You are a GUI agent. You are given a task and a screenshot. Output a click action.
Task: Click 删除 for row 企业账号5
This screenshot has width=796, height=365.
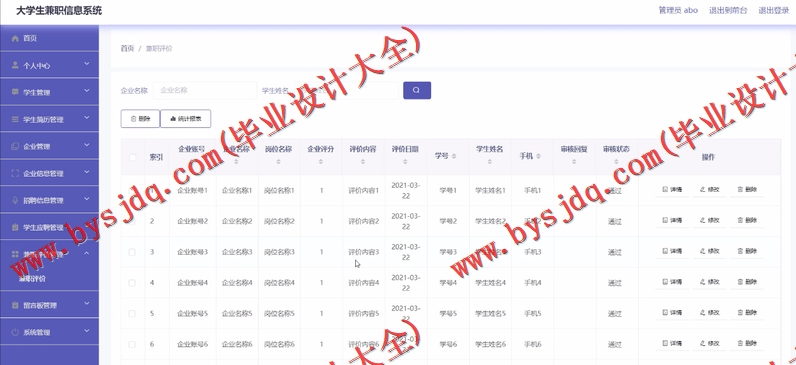point(747,312)
